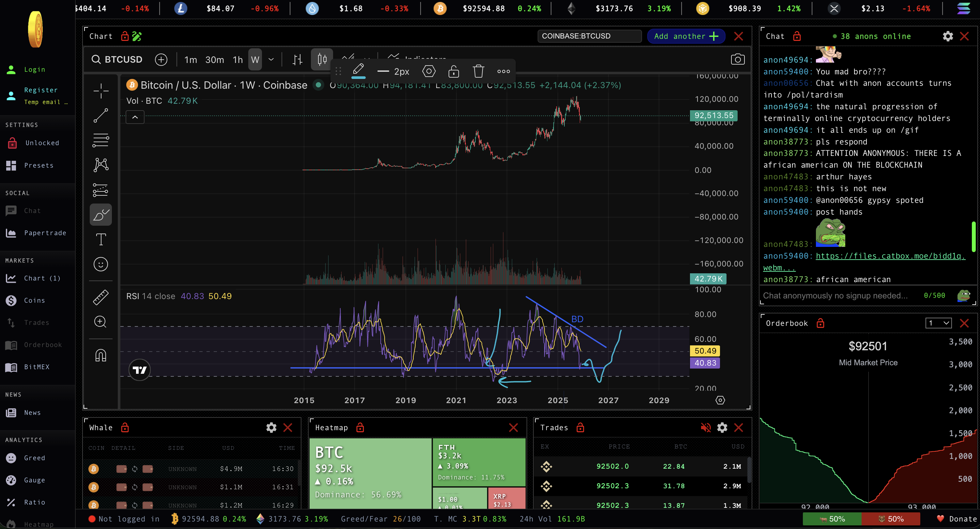Collapse the indicator legend chevron
Viewport: 980px width, 529px height.
point(135,117)
